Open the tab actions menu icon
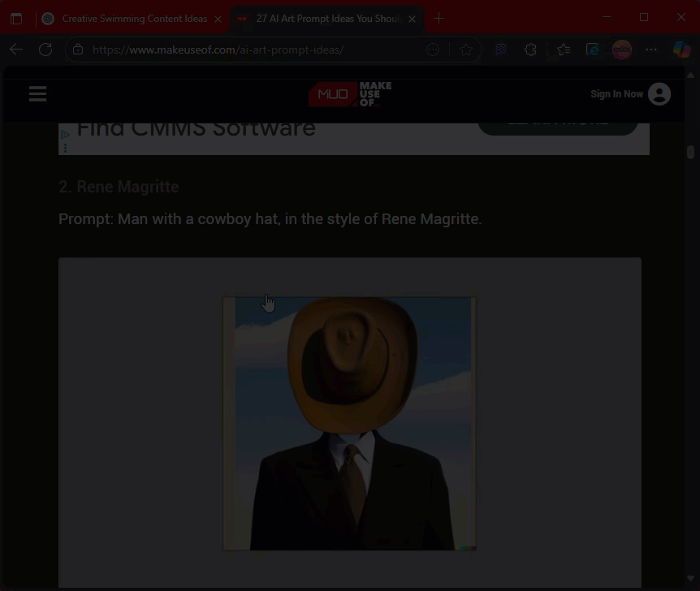The width and height of the screenshot is (700, 591). click(x=16, y=18)
